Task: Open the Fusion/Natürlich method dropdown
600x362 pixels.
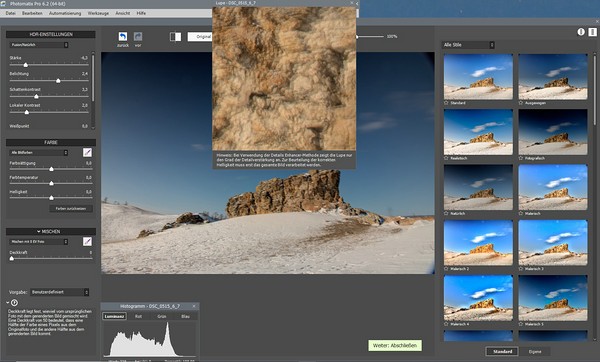Action: pos(39,45)
